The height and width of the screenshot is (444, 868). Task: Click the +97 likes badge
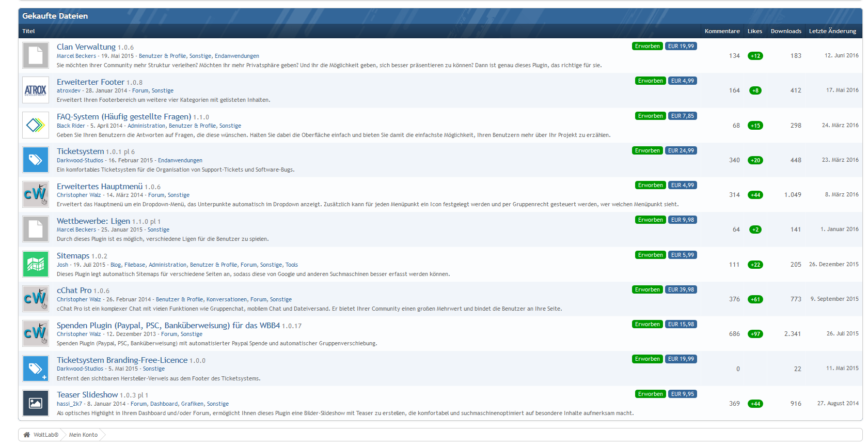coord(755,334)
